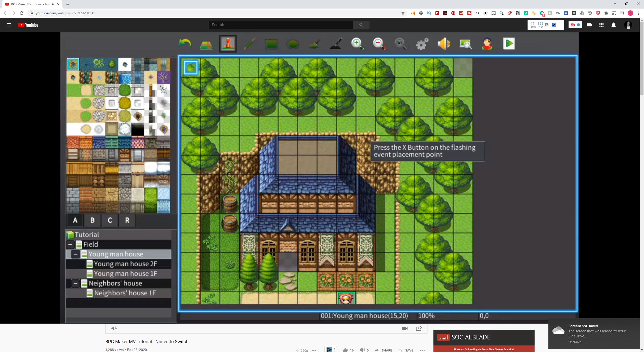Click the Zoom out magnifier icon
This screenshot has height=352, width=644.
(379, 44)
